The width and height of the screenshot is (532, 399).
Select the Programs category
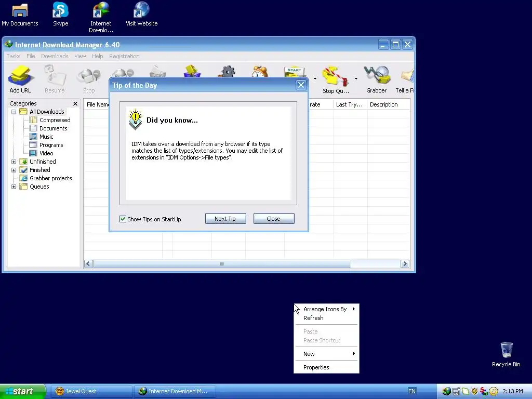51,145
